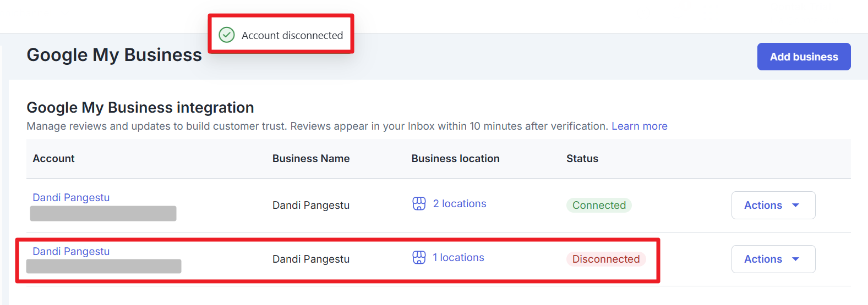Open Actions dropdown for the Connected account
This screenshot has width=868, height=305.
point(773,205)
